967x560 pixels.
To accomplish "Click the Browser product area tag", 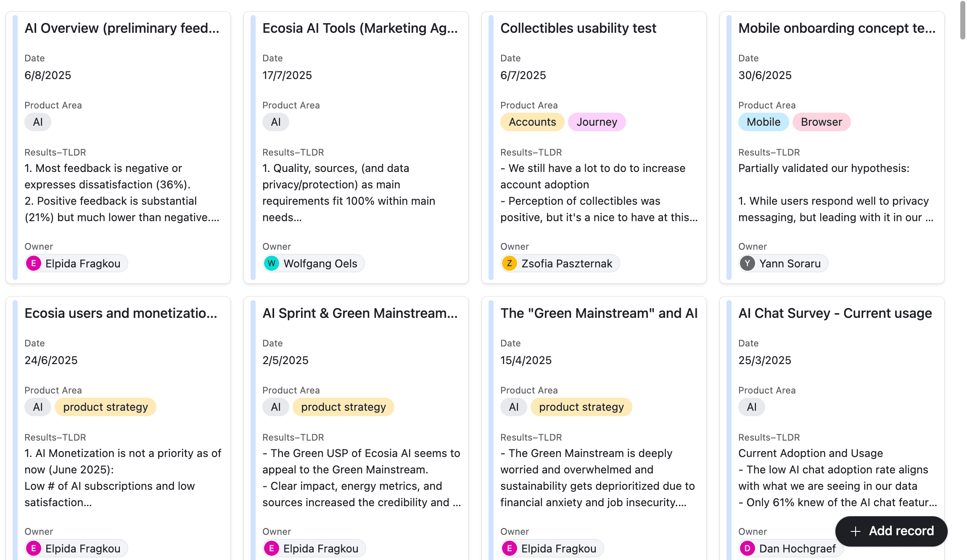I will pos(821,122).
